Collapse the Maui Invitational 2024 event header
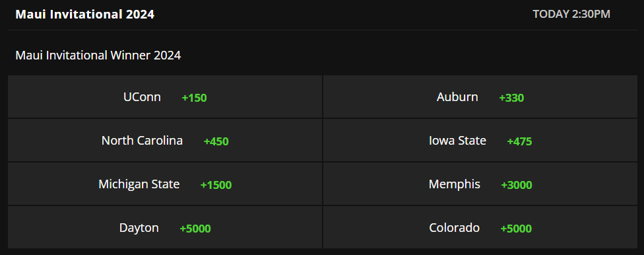This screenshot has width=644, height=255. [x=85, y=15]
